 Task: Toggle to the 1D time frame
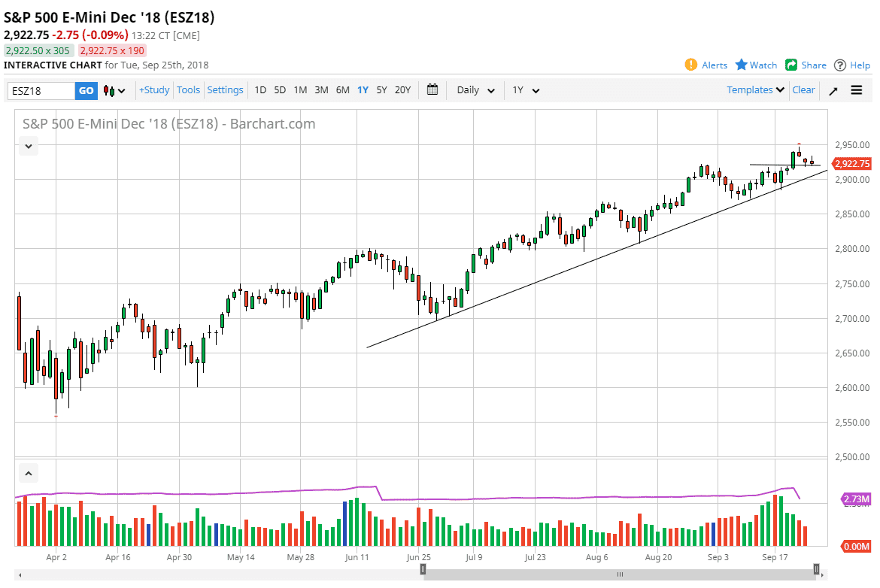click(x=259, y=89)
